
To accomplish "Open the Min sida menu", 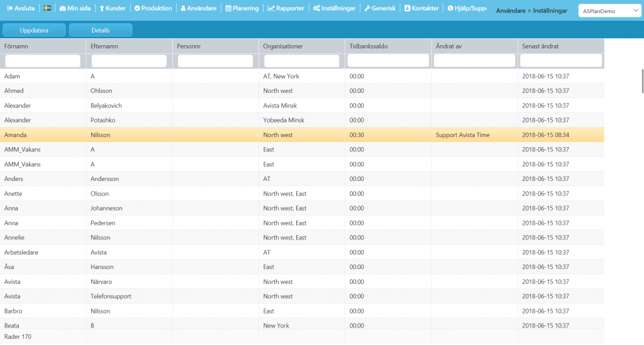I will click(75, 8).
